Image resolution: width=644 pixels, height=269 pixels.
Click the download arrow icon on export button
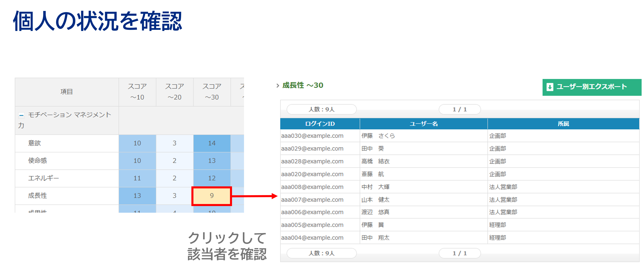(x=550, y=87)
